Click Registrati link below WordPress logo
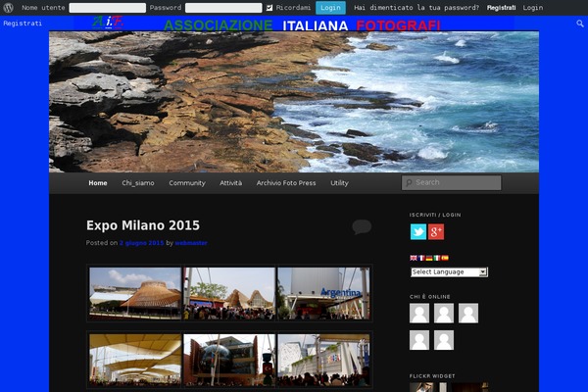This screenshot has height=392, width=588. pos(23,24)
